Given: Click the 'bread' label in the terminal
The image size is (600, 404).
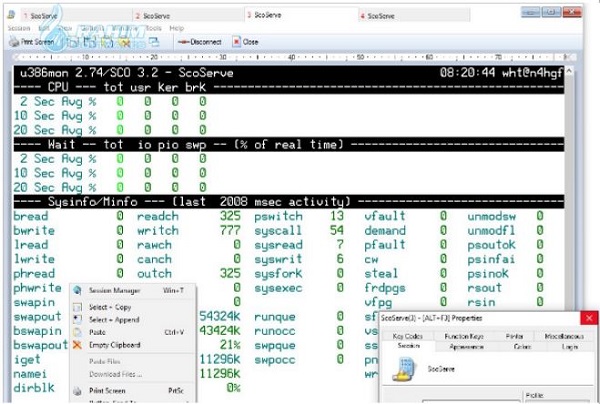Looking at the screenshot, I should [31, 216].
